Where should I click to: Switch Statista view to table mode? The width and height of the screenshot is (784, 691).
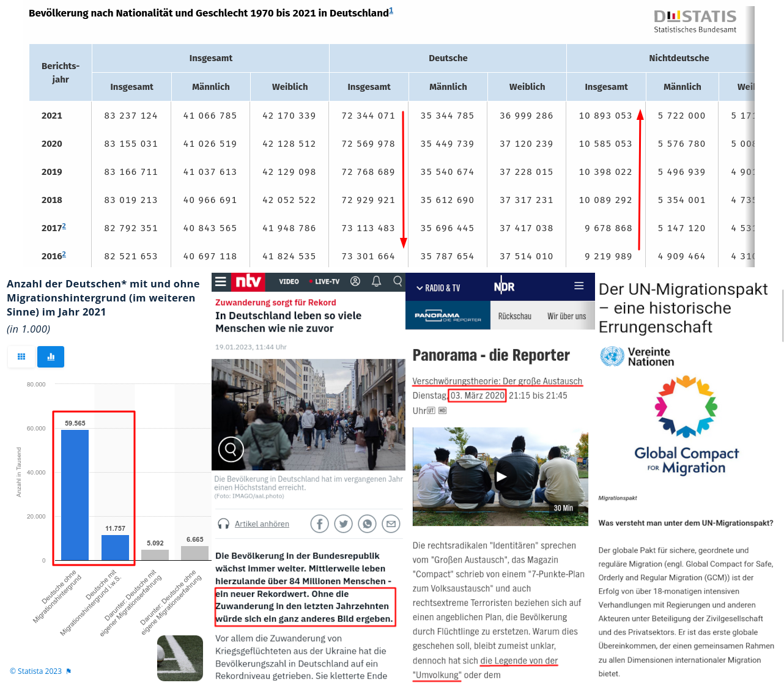point(21,357)
